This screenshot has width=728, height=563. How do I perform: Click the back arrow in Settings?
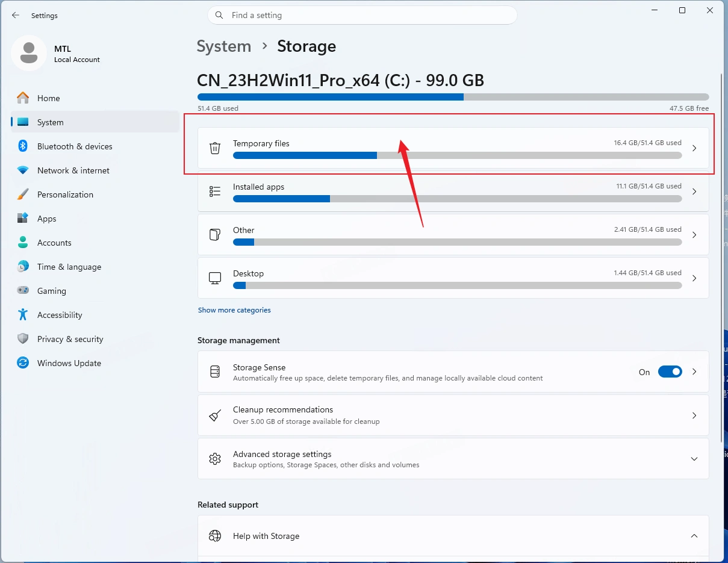[16, 15]
